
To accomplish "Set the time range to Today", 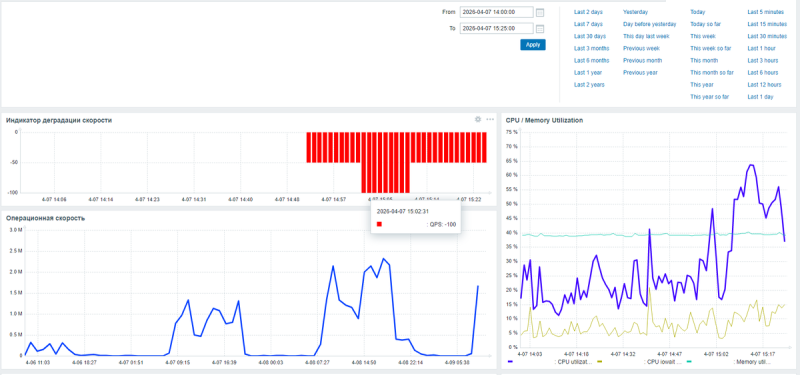I will (697, 12).
